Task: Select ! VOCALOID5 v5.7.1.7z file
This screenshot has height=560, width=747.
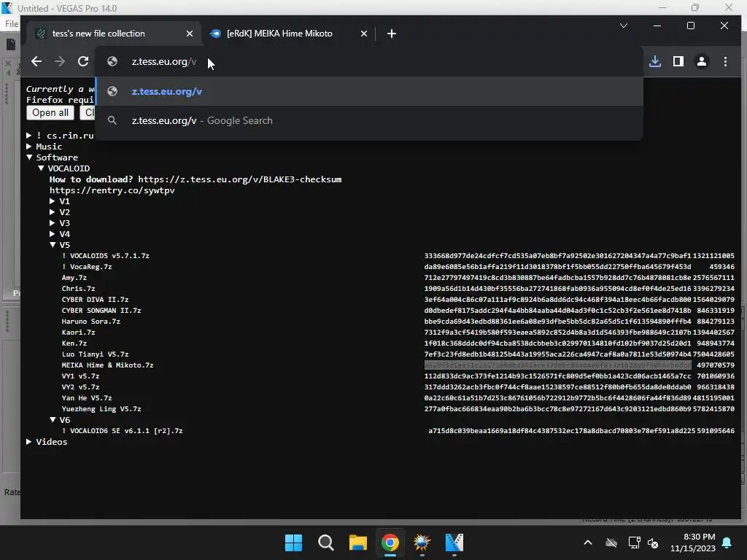Action: pyautogui.click(x=106, y=256)
